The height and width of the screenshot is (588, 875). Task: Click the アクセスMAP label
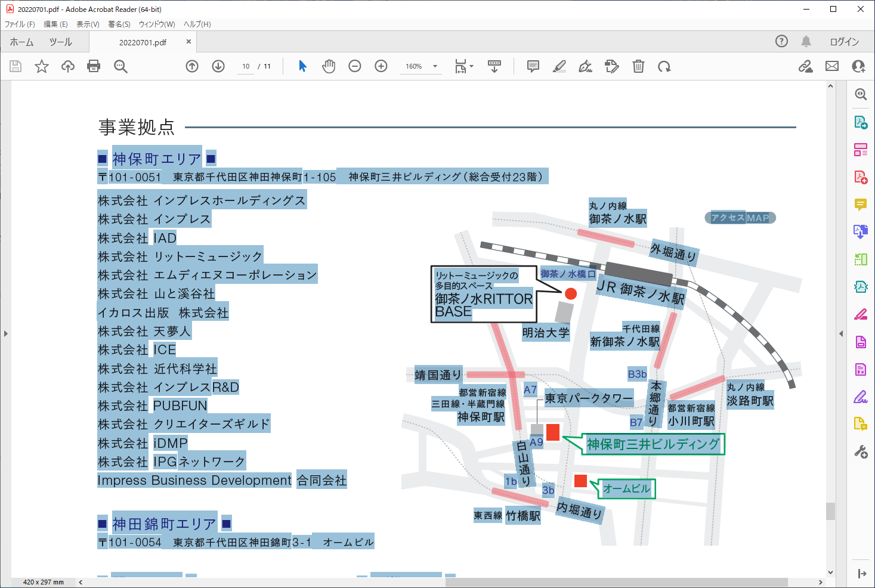[x=740, y=218]
